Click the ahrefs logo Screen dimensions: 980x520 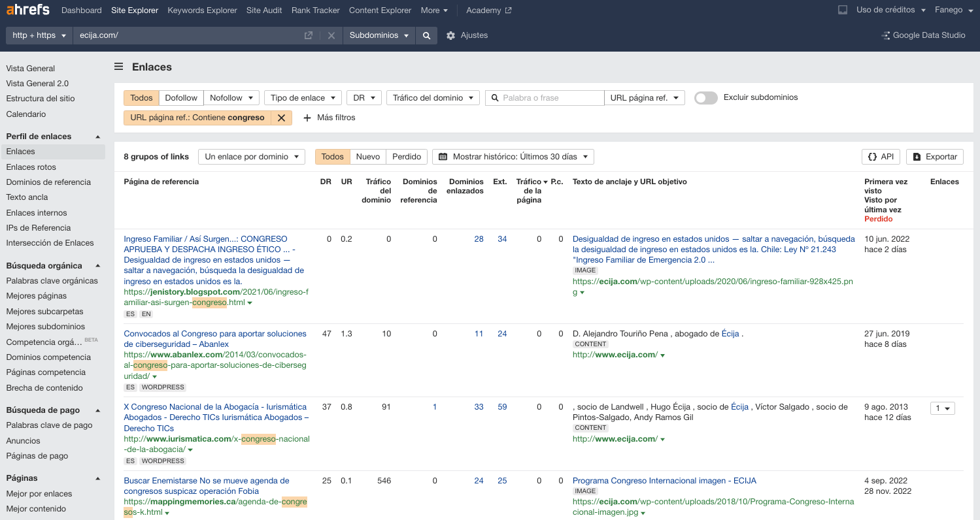[27, 10]
